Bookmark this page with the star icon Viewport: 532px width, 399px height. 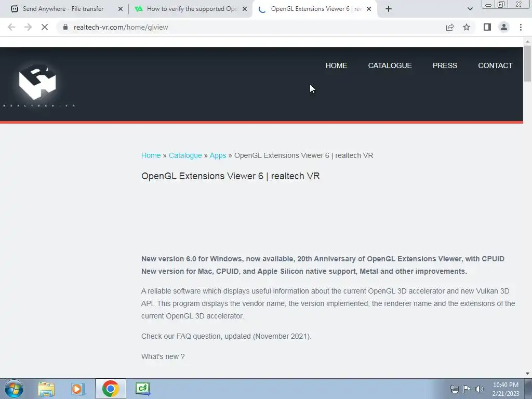tap(467, 27)
